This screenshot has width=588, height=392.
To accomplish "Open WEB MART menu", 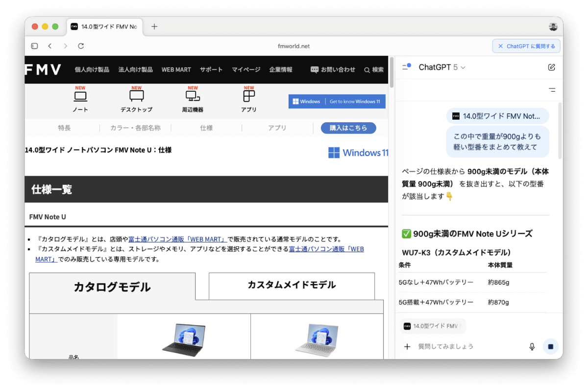I will [x=176, y=70].
